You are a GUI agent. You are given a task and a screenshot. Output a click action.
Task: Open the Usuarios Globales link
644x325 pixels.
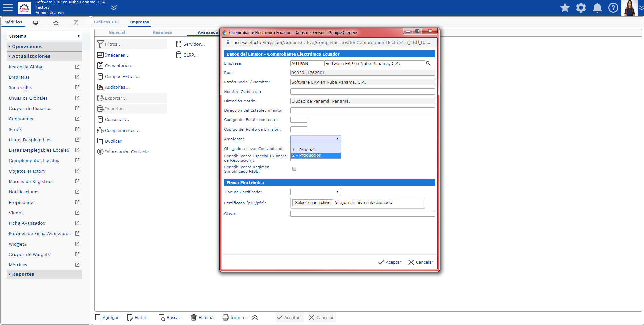coord(28,98)
